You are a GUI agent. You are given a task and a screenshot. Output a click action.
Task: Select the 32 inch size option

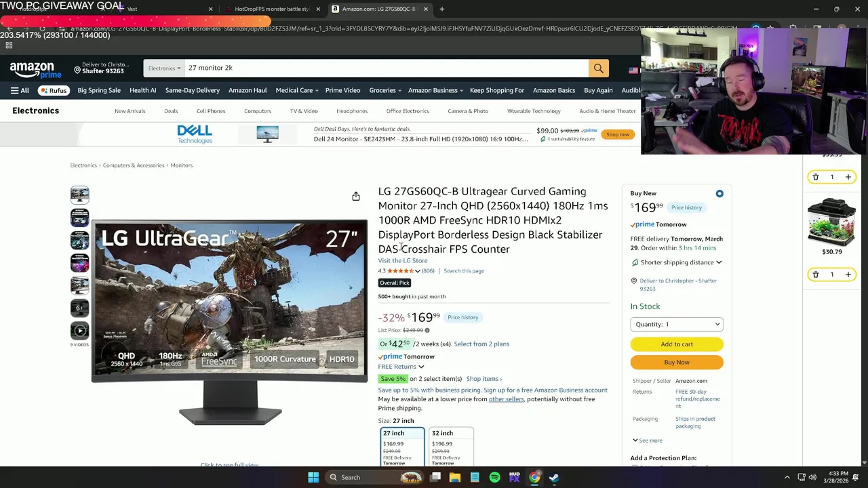pos(451,447)
